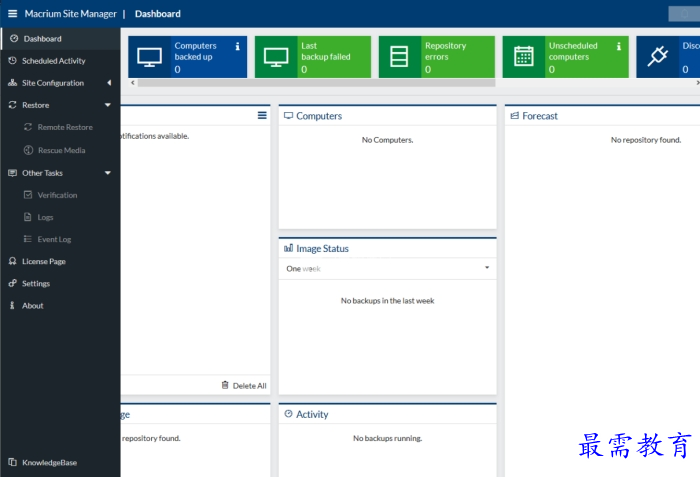This screenshot has width=700, height=477.
Task: Select the Repository errors tile
Action: [x=437, y=57]
